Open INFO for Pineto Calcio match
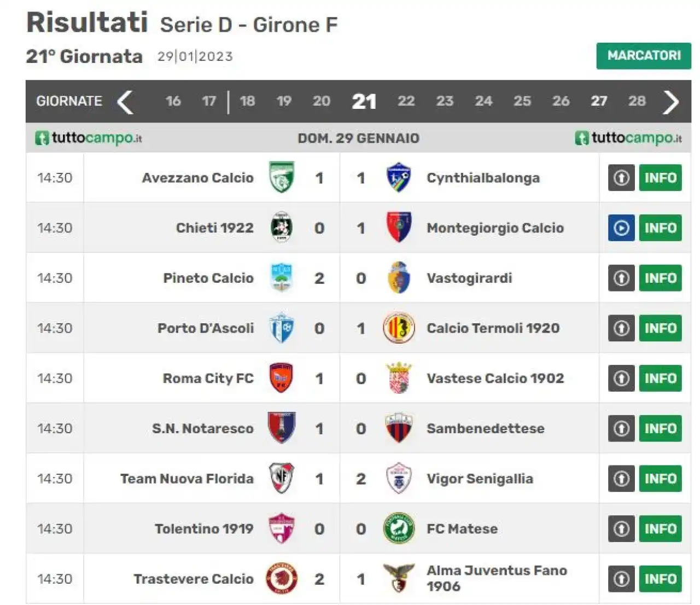 click(661, 278)
